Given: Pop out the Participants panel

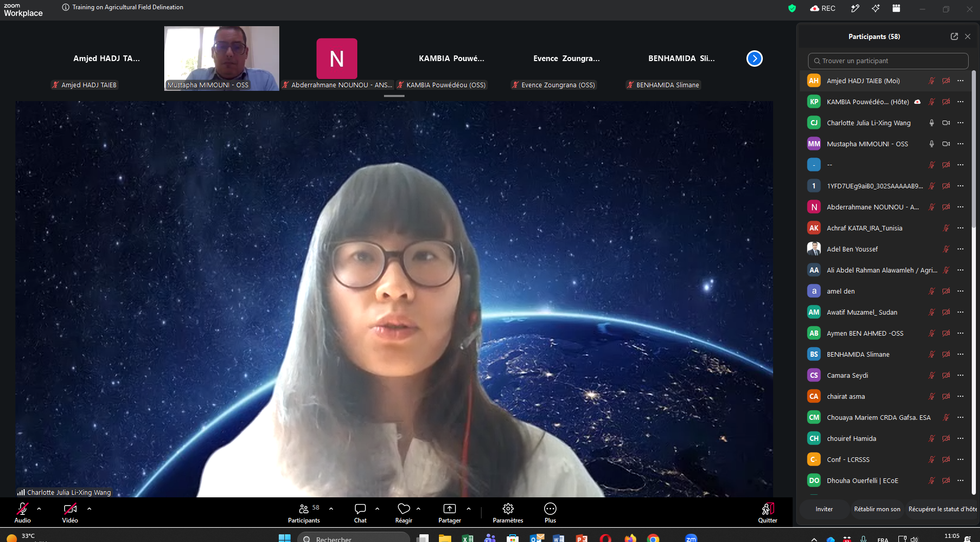Looking at the screenshot, I should click(x=954, y=36).
